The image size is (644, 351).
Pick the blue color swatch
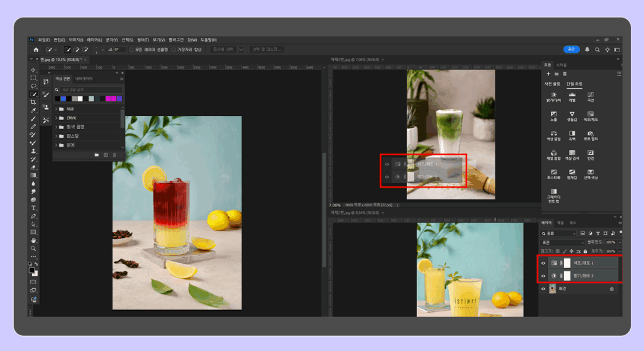point(64,99)
